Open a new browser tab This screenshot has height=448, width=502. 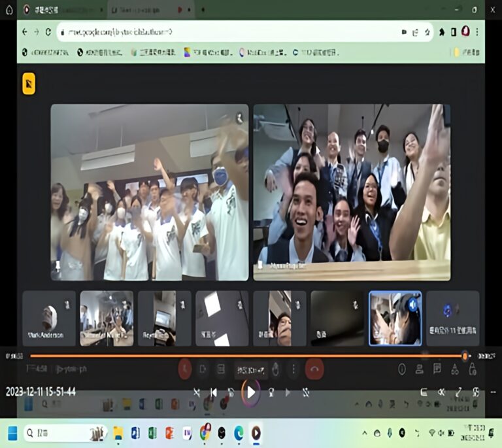[203, 10]
